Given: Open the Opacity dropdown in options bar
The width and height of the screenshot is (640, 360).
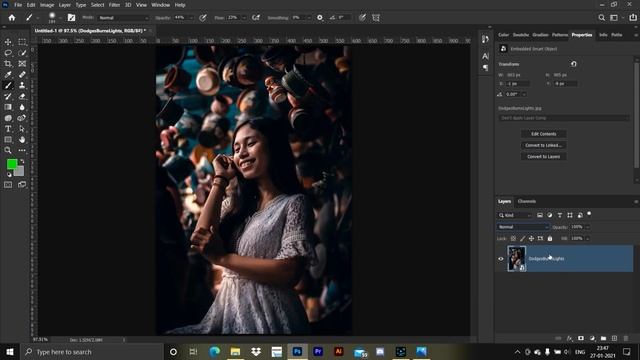Looking at the screenshot, I should point(191,18).
